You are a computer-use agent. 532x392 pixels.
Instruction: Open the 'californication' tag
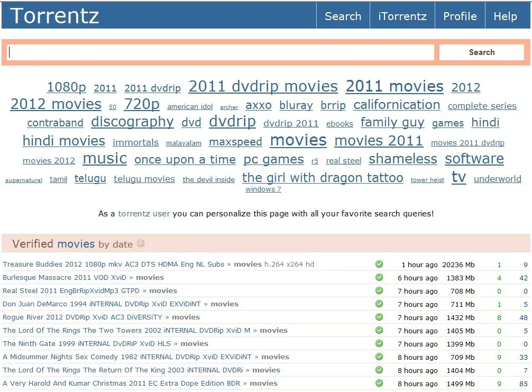(397, 105)
